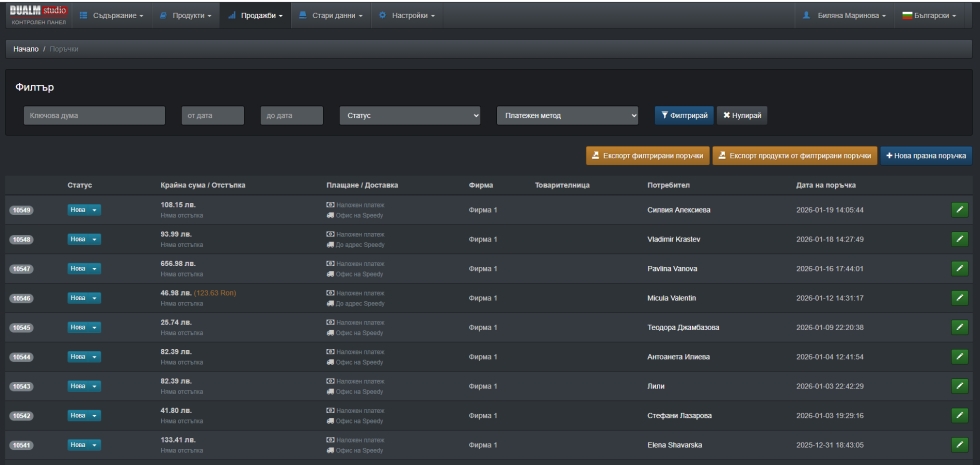Expand the Нова status dropdown for order 10547

[x=84, y=270]
